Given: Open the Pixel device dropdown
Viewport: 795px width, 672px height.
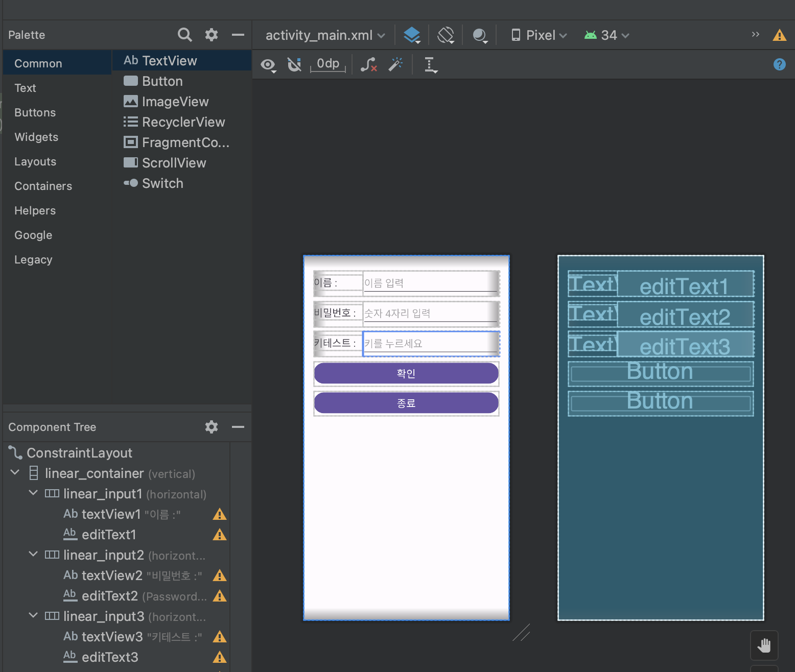Looking at the screenshot, I should (540, 35).
